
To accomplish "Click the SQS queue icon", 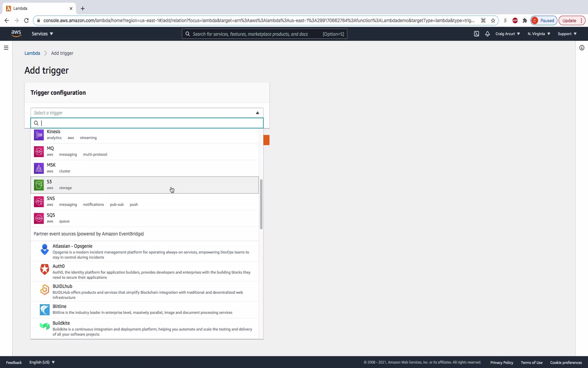I will pyautogui.click(x=39, y=218).
